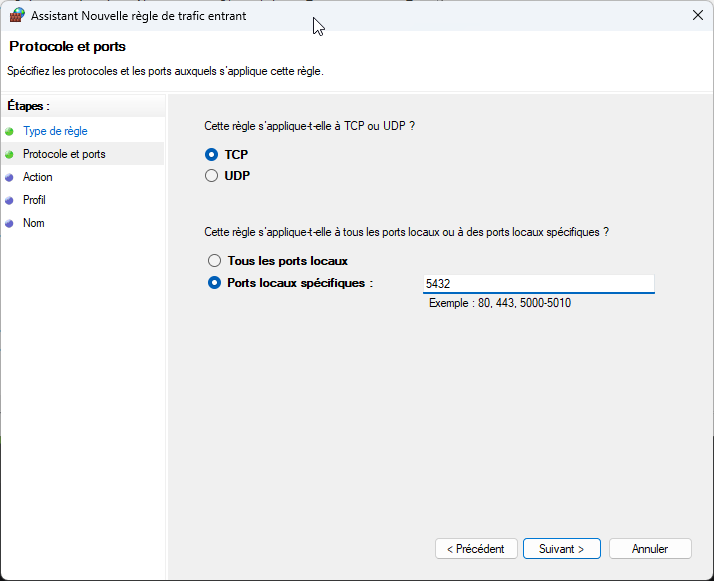This screenshot has height=581, width=714.
Task: Cancel the wizard with Annuler
Action: (650, 549)
